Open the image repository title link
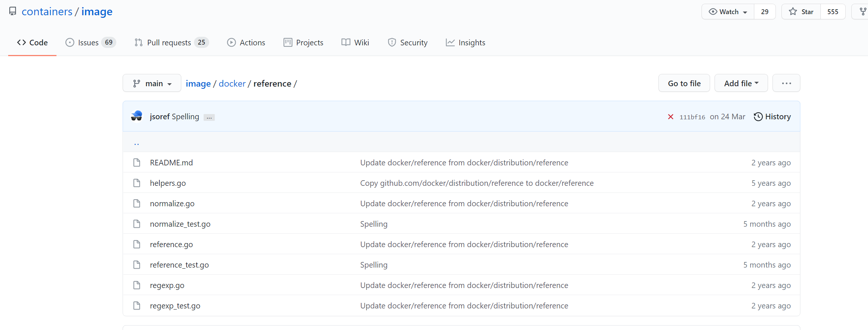Viewport: 868px width, 330px height. coord(97,12)
